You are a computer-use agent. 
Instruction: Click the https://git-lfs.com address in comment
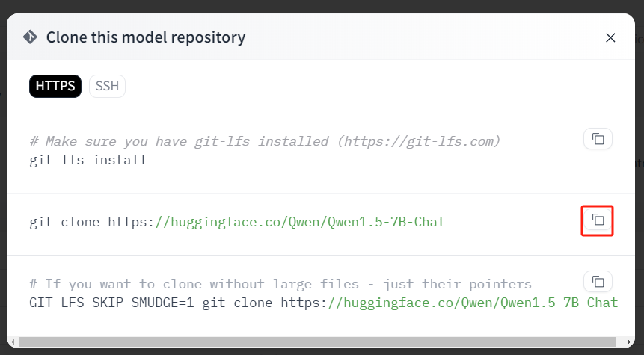pos(419,141)
